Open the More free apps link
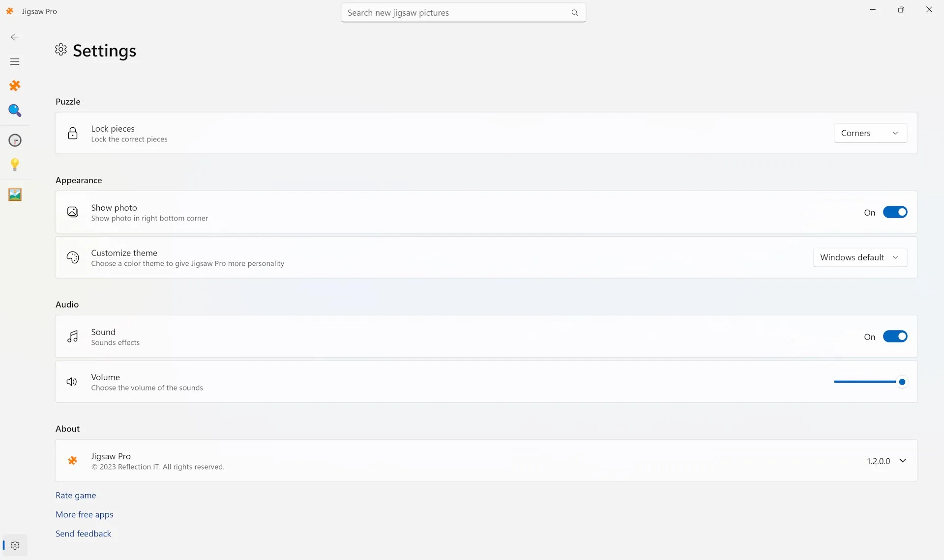The height and width of the screenshot is (560, 944). (85, 514)
